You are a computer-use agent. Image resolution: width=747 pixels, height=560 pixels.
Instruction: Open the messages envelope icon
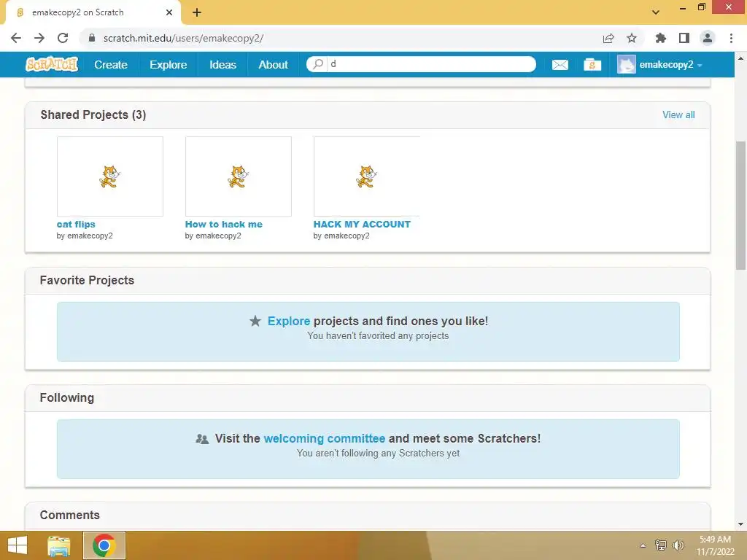point(560,65)
